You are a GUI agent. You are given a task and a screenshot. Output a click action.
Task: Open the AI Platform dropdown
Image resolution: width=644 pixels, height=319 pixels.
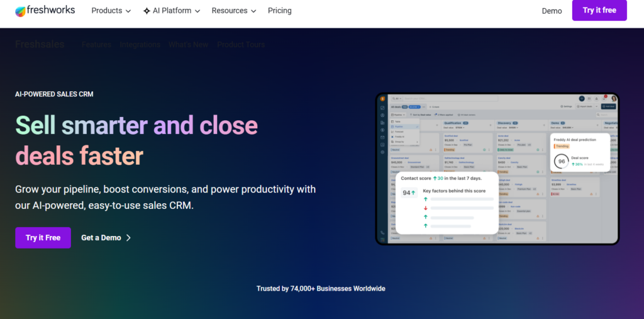pyautogui.click(x=172, y=11)
